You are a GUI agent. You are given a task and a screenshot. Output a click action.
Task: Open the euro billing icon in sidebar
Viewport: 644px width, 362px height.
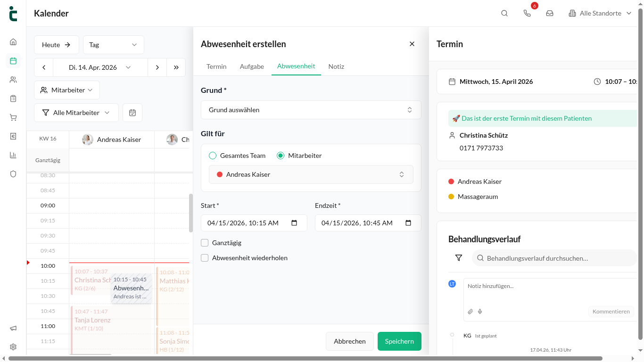[13, 136]
